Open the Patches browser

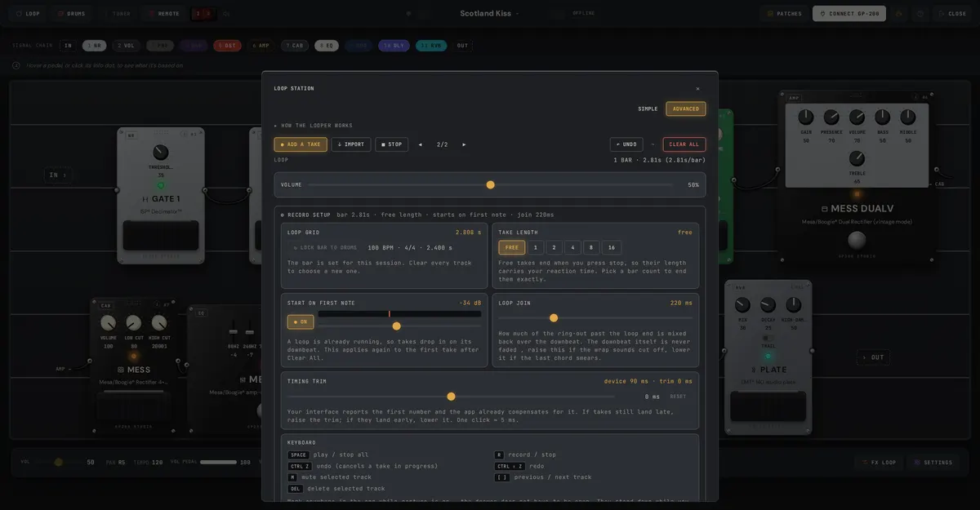(784, 13)
